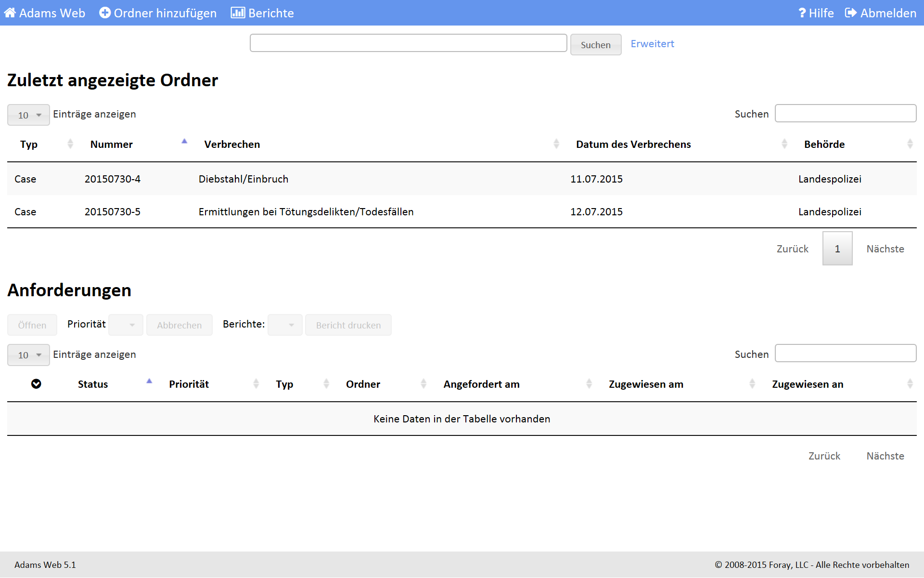The width and height of the screenshot is (924, 578).
Task: Open the Berichte chart icon
Action: (x=238, y=13)
